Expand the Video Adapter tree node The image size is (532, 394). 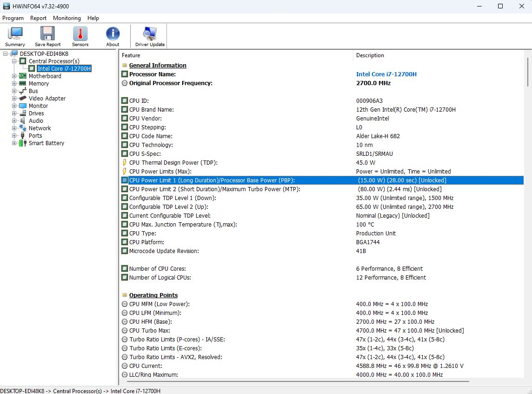[14, 99]
